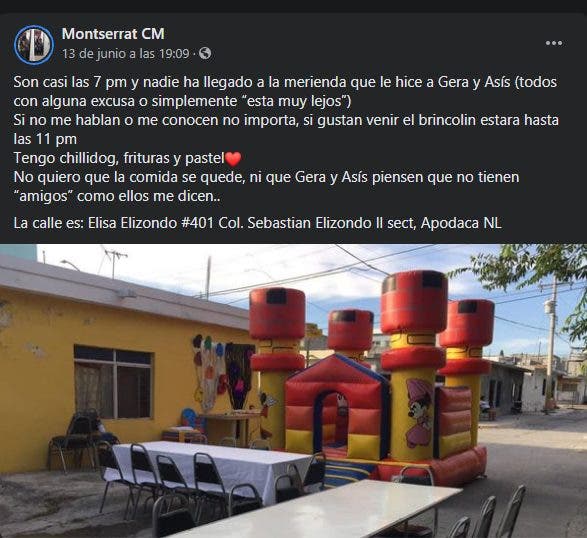Click the Tengo chillidog, frituras y pastel line
Viewport: 587px width, 538px height.
tap(127, 158)
